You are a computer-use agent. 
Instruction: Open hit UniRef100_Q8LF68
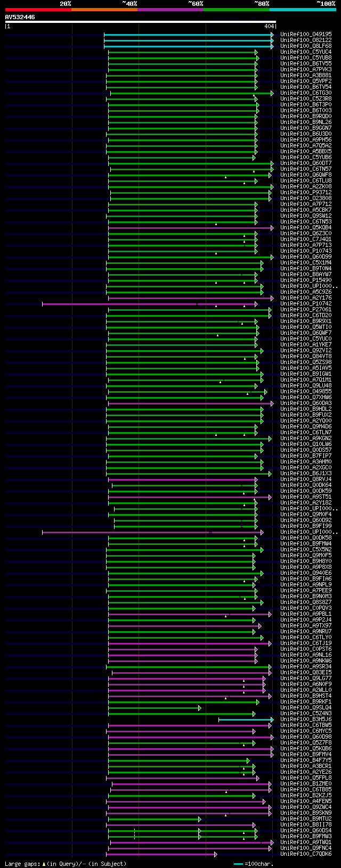(x=306, y=46)
